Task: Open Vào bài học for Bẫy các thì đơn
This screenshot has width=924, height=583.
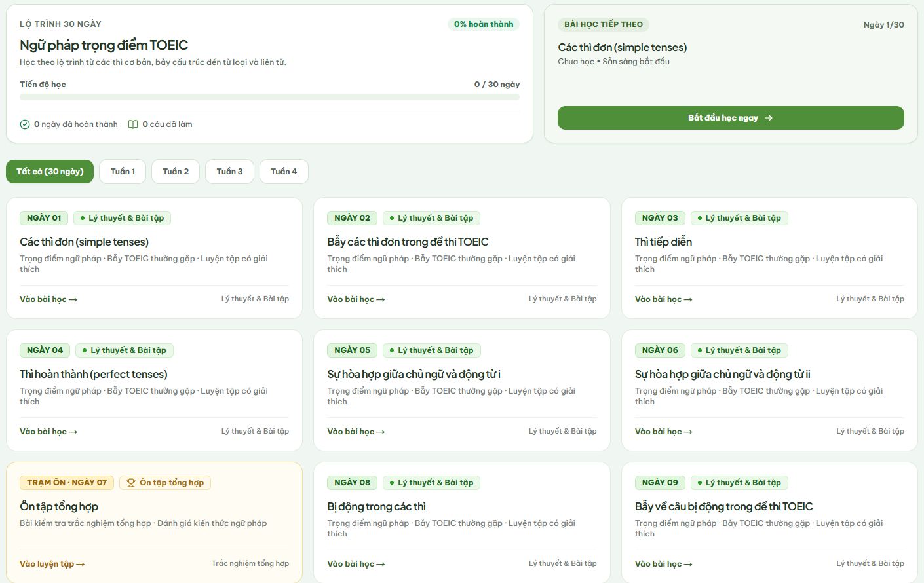Action: click(356, 299)
